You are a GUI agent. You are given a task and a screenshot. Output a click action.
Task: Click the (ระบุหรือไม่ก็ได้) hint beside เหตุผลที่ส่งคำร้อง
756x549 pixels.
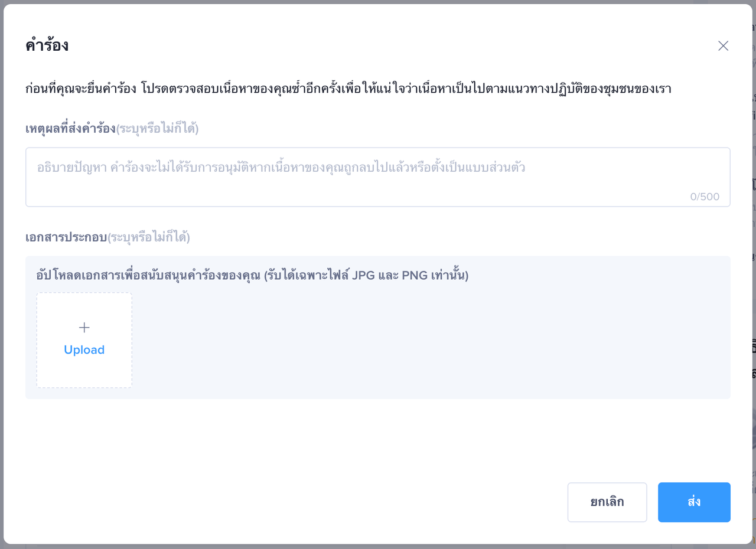[x=157, y=129]
